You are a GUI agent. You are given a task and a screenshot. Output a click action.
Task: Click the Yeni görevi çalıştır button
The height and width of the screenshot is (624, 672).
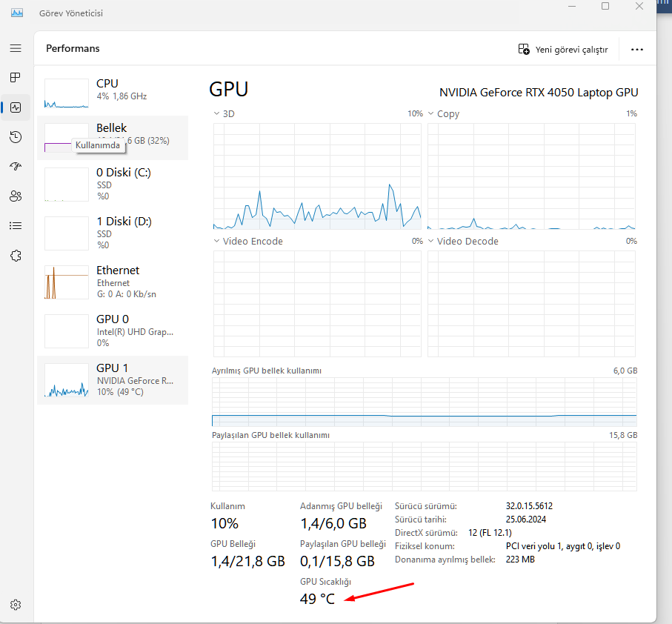pyautogui.click(x=563, y=50)
